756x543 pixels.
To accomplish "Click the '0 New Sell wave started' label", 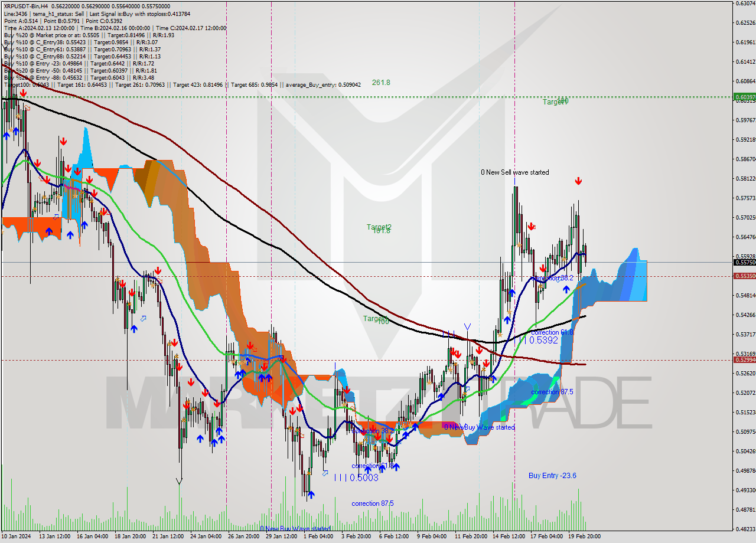I will 514,172.
